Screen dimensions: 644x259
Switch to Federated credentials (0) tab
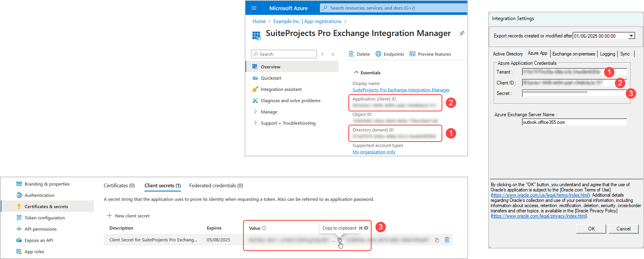[216, 186]
